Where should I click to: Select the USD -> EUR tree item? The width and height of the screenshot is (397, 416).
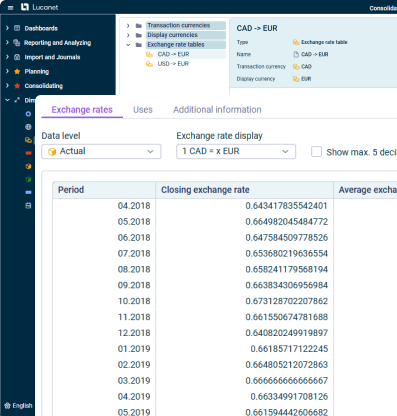(x=173, y=64)
